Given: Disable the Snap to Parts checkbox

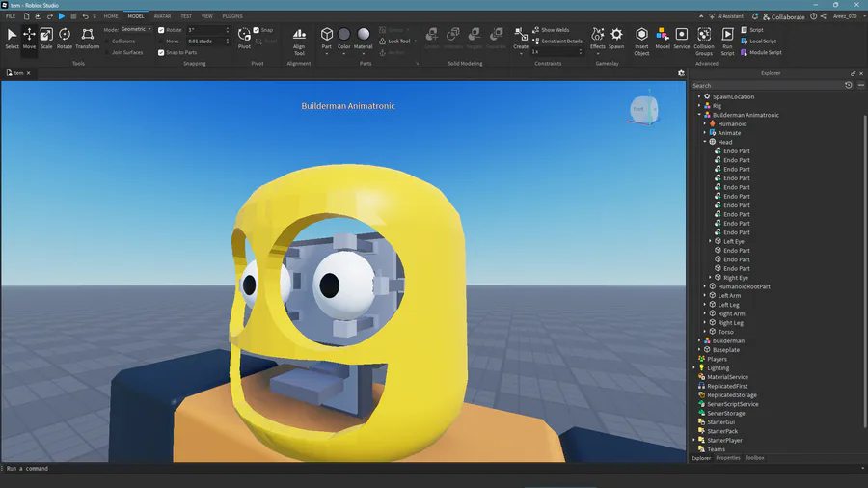Looking at the screenshot, I should click(161, 52).
